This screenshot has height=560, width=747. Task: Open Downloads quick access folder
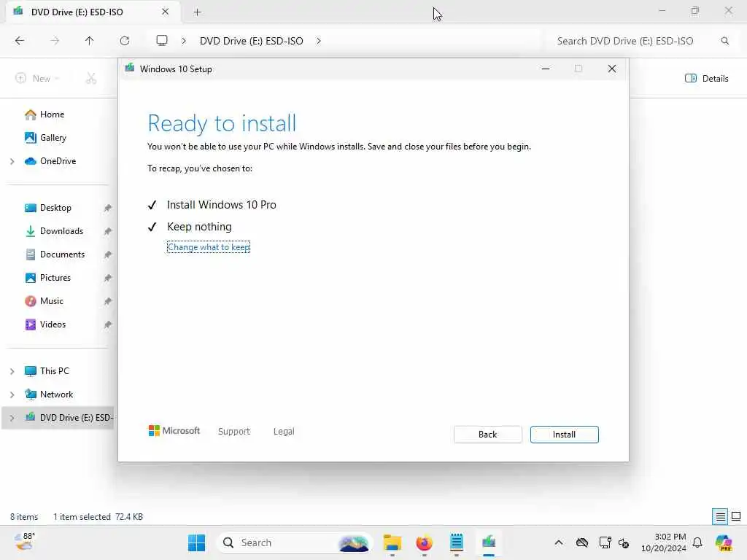(61, 231)
